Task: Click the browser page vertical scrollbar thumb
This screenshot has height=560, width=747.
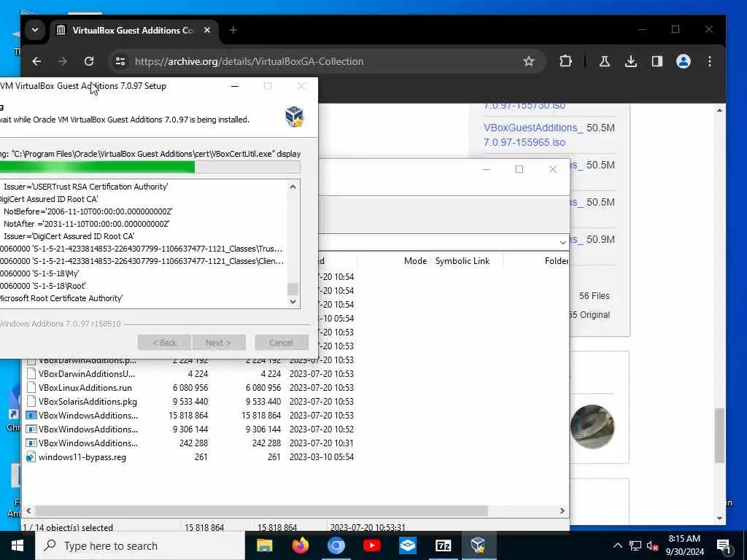Action: tap(719, 435)
